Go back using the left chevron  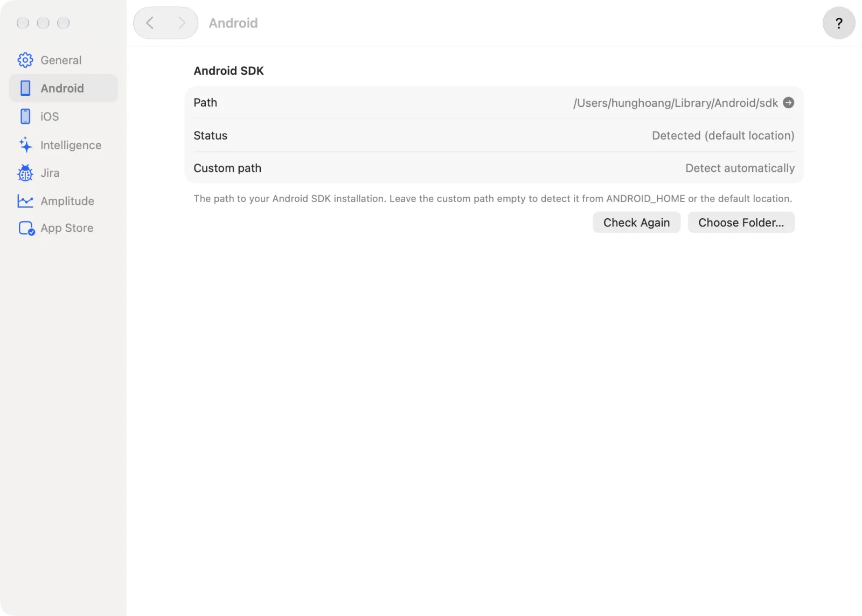pyautogui.click(x=150, y=23)
